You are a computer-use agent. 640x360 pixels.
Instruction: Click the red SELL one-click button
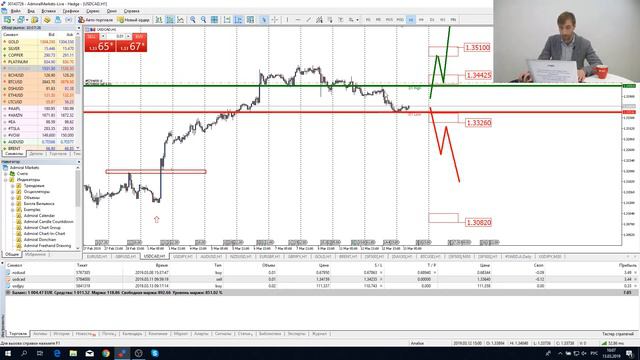[x=100, y=43]
